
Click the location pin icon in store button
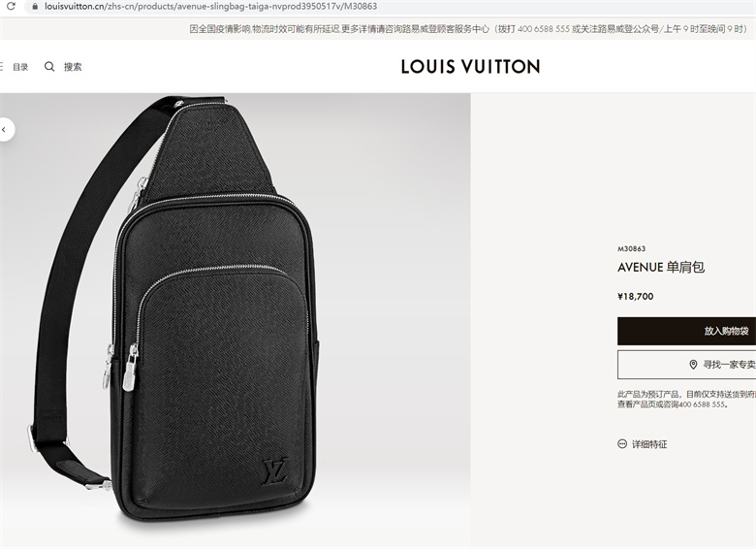pyautogui.click(x=693, y=365)
